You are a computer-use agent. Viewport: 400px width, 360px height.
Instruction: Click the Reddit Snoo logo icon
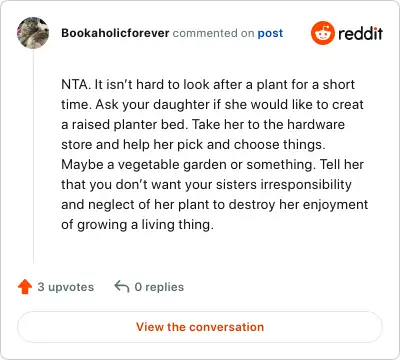pyautogui.click(x=322, y=33)
